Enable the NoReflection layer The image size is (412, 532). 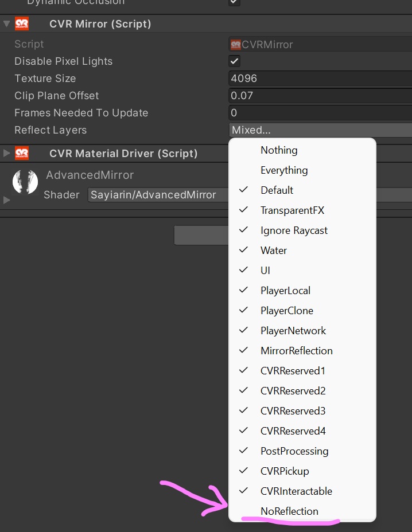(x=302, y=511)
